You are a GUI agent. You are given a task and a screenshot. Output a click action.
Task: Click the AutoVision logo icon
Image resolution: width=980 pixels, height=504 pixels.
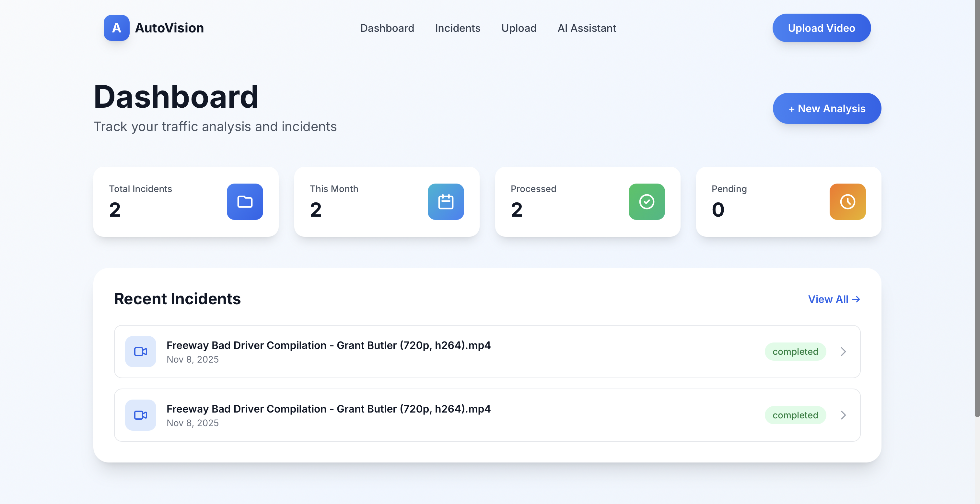[116, 28]
